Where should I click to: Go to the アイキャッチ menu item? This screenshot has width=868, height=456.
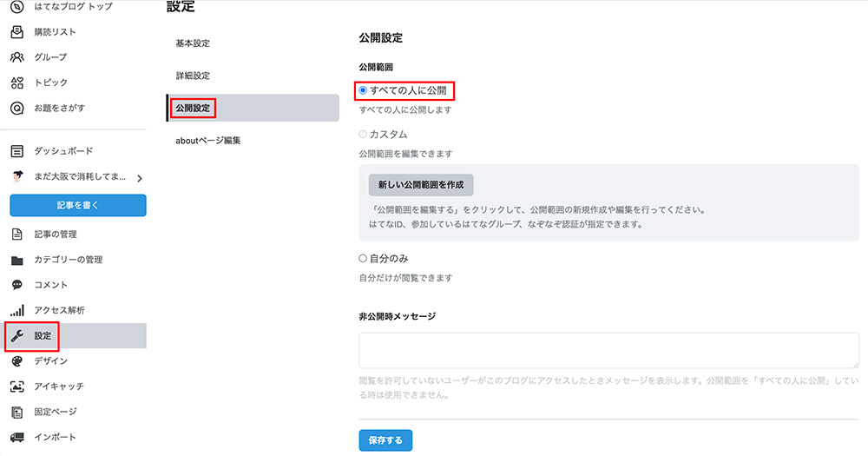point(59,387)
